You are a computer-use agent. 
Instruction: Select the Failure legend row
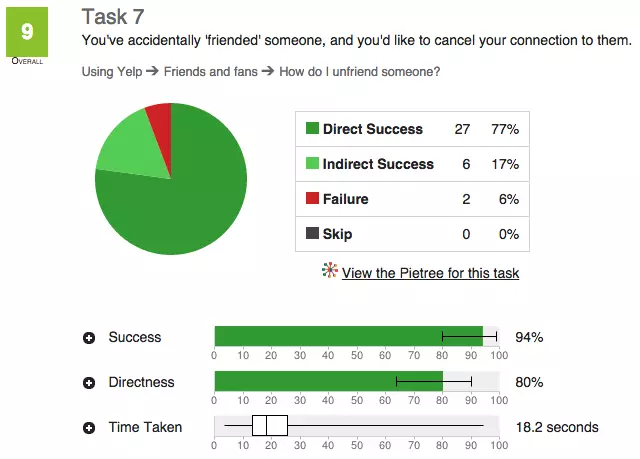pyautogui.click(x=412, y=199)
